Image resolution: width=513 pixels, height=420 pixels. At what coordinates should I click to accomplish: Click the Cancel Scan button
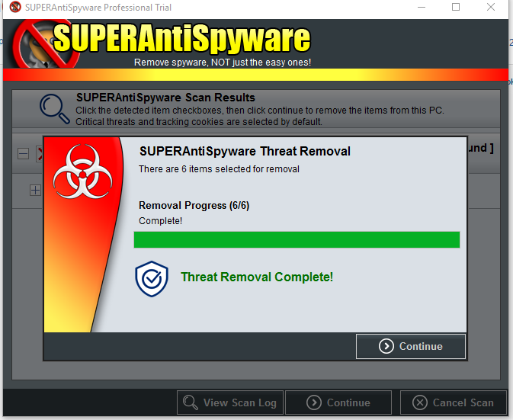coord(453,402)
